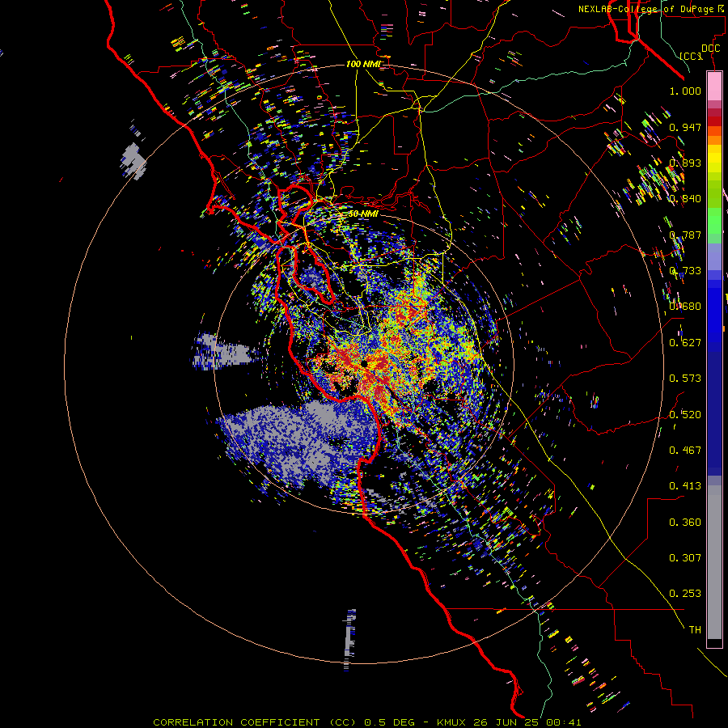The width and height of the screenshot is (728, 728).
Task: Click the CORRELATION COEFFICIENT caption text
Action: 236,722
